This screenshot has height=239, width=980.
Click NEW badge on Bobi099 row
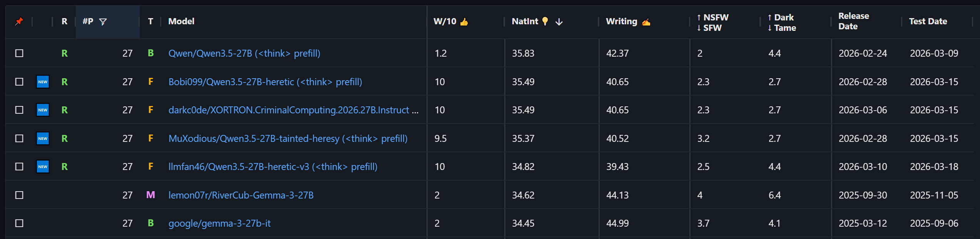[x=43, y=82]
